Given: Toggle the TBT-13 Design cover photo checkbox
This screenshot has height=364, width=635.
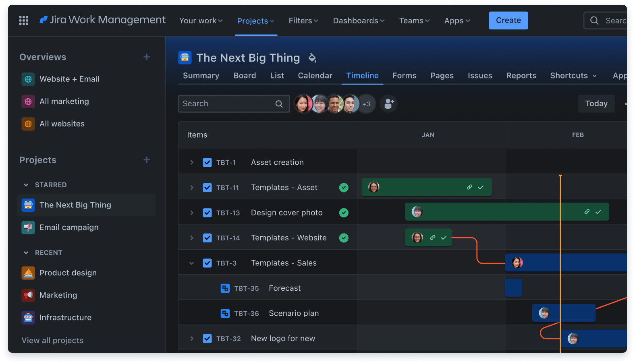Looking at the screenshot, I should (207, 213).
